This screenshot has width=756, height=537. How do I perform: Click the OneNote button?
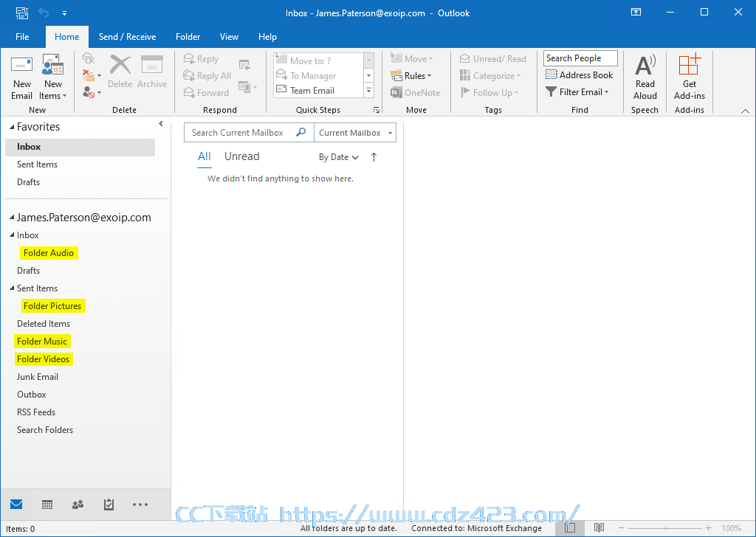[x=415, y=92]
